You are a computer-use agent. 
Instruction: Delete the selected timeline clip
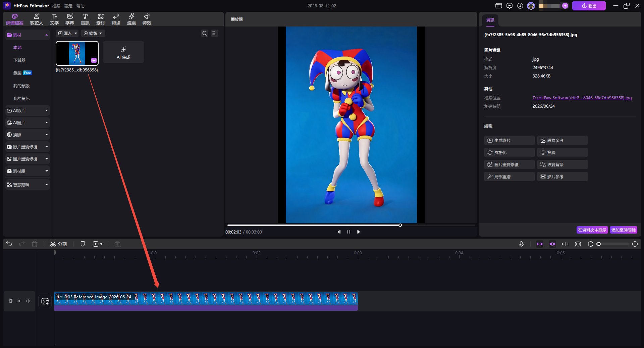click(35, 244)
